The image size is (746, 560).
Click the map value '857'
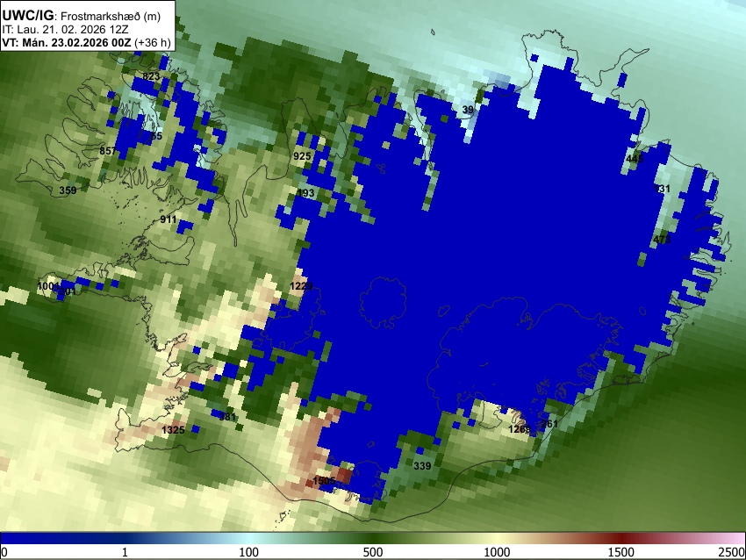(x=108, y=151)
